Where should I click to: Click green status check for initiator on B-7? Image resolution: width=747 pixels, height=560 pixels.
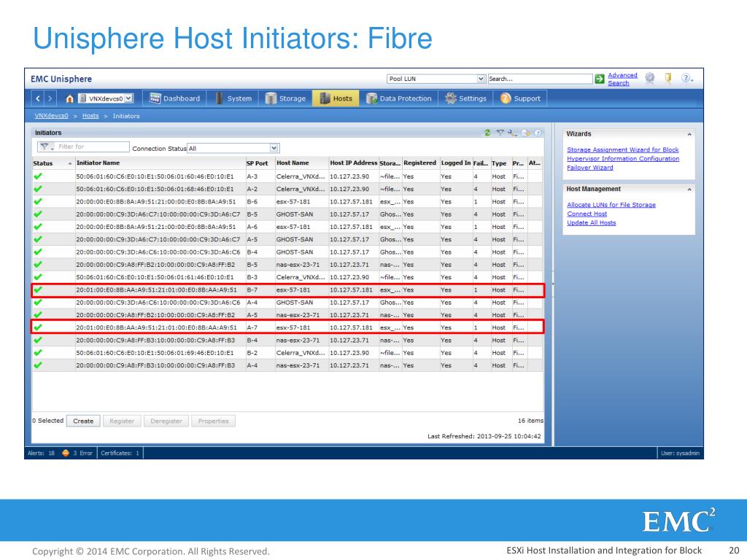pyautogui.click(x=38, y=289)
